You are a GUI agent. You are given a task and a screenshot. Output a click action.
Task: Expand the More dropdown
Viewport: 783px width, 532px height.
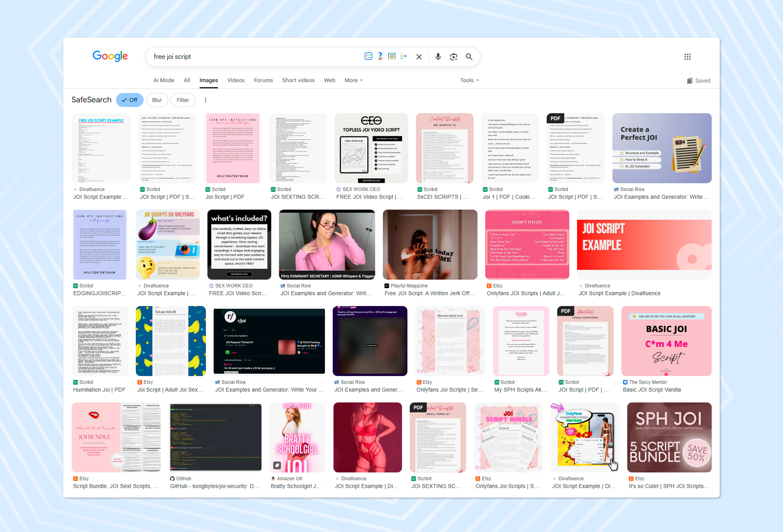[x=353, y=80]
